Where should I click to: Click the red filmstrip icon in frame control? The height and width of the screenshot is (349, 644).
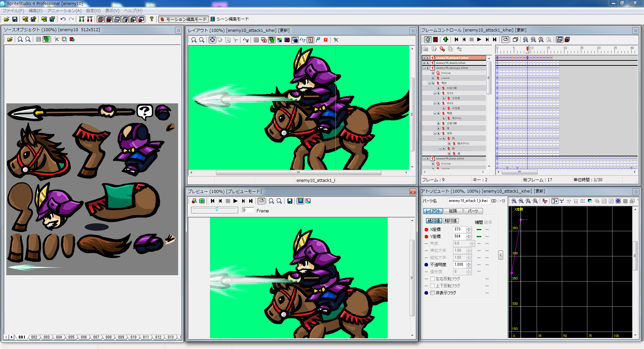coord(435,40)
